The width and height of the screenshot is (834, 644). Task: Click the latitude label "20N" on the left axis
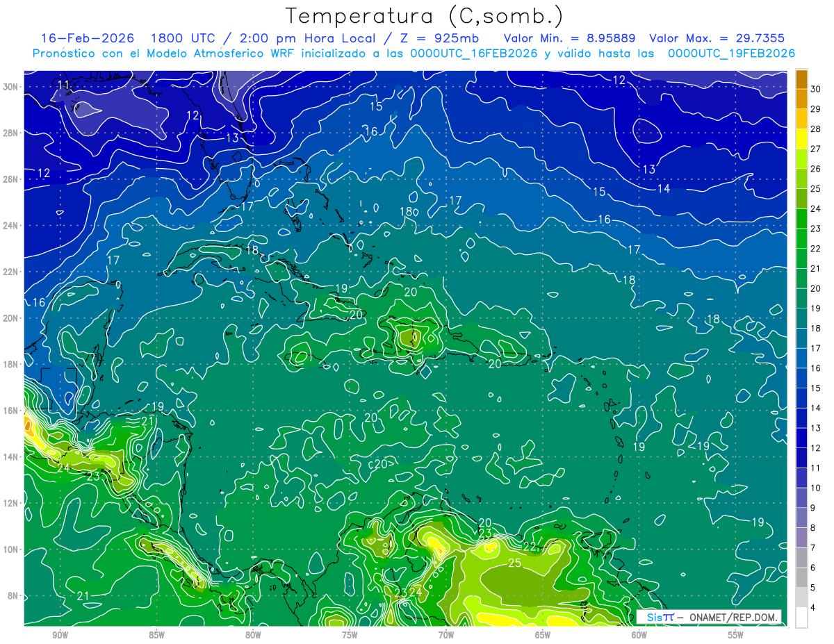coord(10,318)
